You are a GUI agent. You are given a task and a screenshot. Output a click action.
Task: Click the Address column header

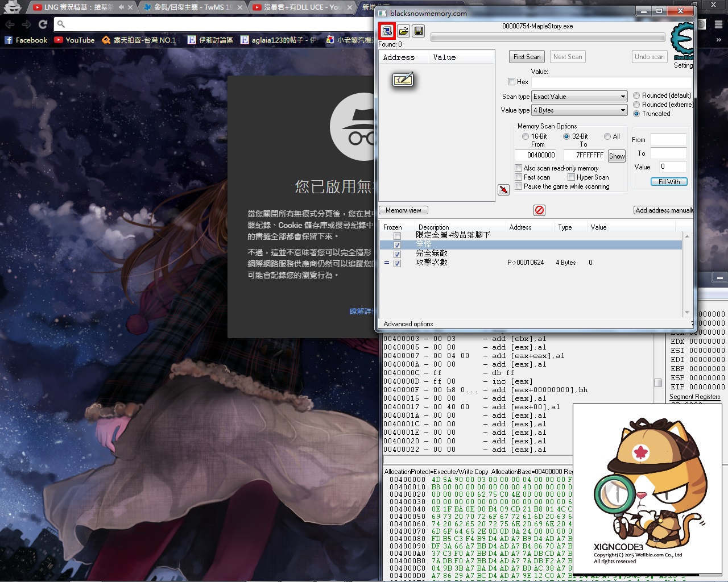coord(520,227)
